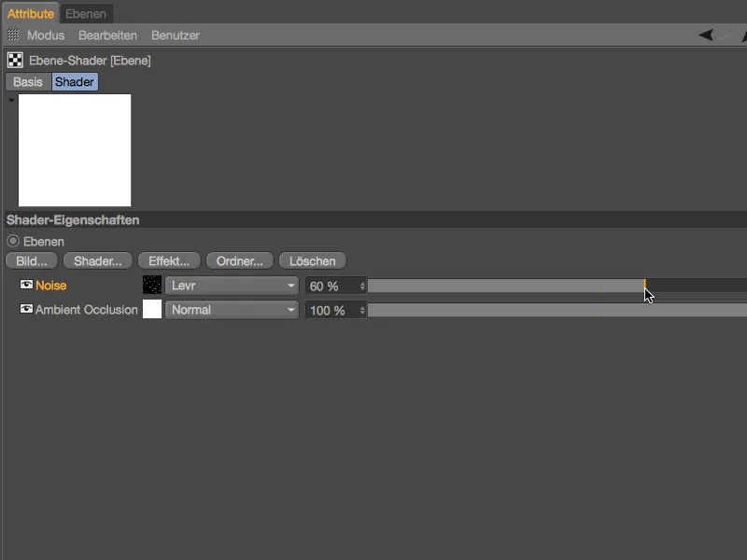This screenshot has width=747, height=560.
Task: Select the Basis tab
Action: [x=28, y=82]
